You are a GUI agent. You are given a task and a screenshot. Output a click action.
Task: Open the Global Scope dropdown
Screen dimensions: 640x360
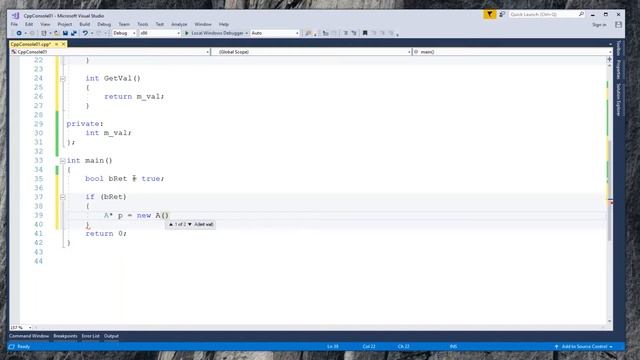311,52
